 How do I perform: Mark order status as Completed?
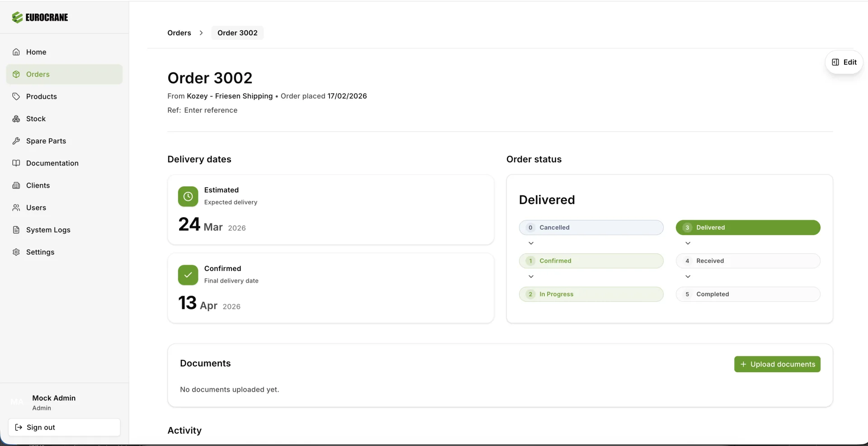tap(748, 294)
